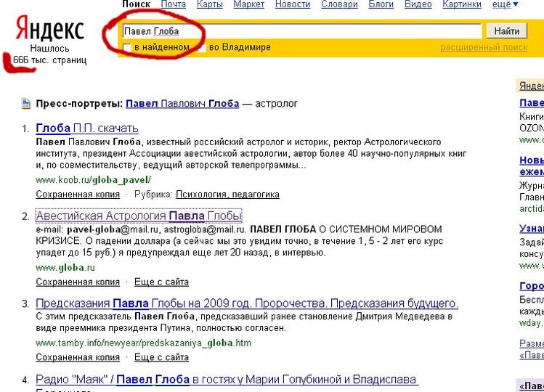Open the Видео service link
This screenshot has width=544, height=392.
[418, 4]
